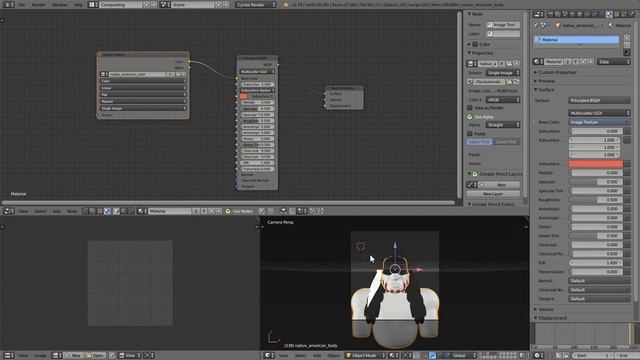Expand Custom Properties panel
This screenshot has height=360, width=640.
[557, 72]
